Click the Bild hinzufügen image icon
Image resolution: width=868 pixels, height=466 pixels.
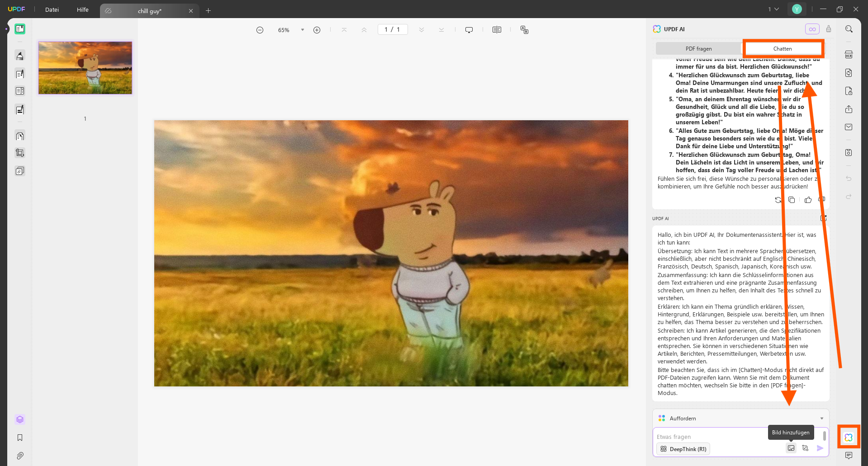pos(791,448)
